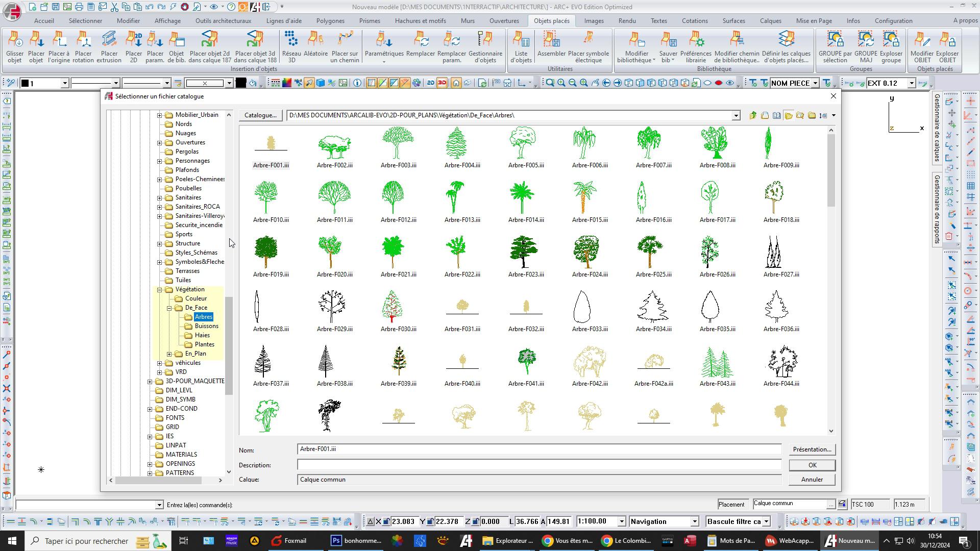
Task: Open the Hachures et motifs tab
Action: 420,21
